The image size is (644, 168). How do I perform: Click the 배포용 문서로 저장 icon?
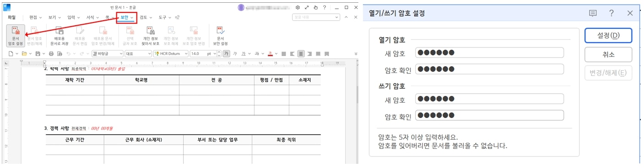click(59, 36)
